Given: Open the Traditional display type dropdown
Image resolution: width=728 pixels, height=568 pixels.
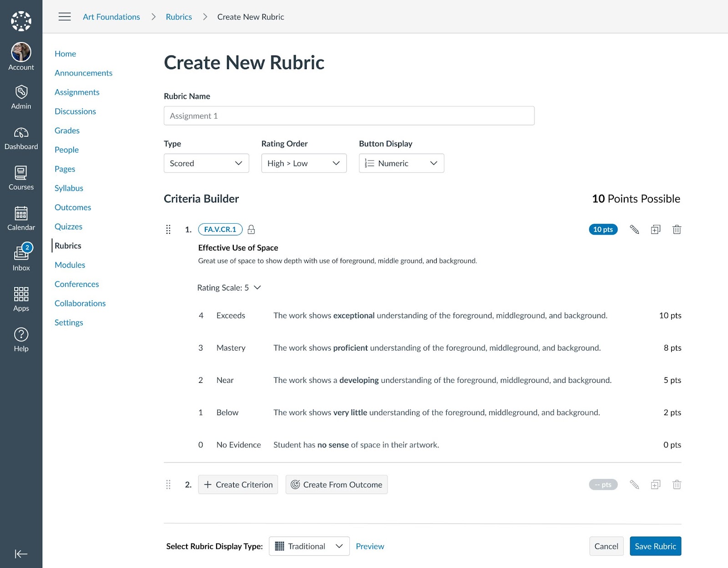Looking at the screenshot, I should pyautogui.click(x=309, y=546).
